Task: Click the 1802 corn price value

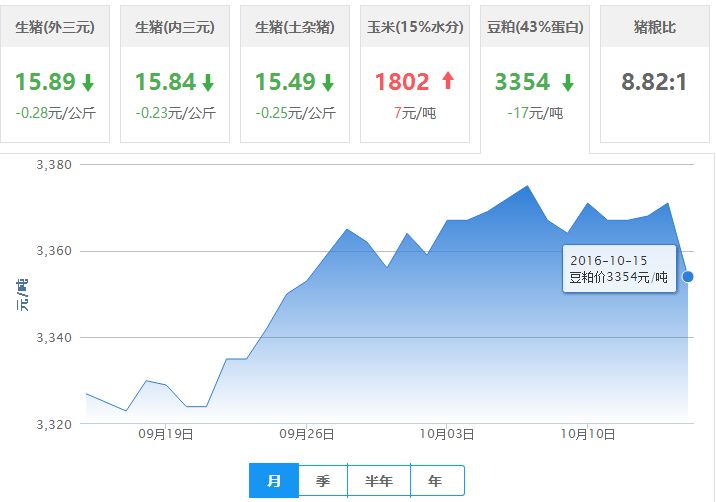Action: (x=402, y=82)
